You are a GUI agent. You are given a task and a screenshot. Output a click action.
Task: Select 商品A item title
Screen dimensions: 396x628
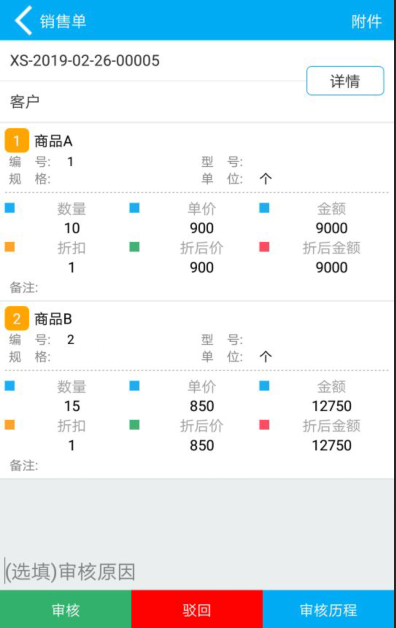tap(53, 141)
